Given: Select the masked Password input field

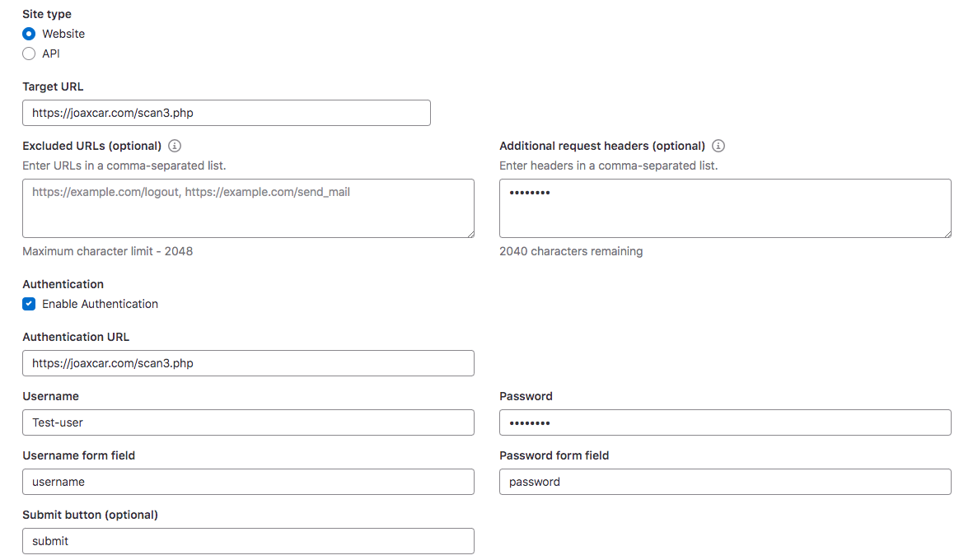Looking at the screenshot, I should (x=725, y=422).
